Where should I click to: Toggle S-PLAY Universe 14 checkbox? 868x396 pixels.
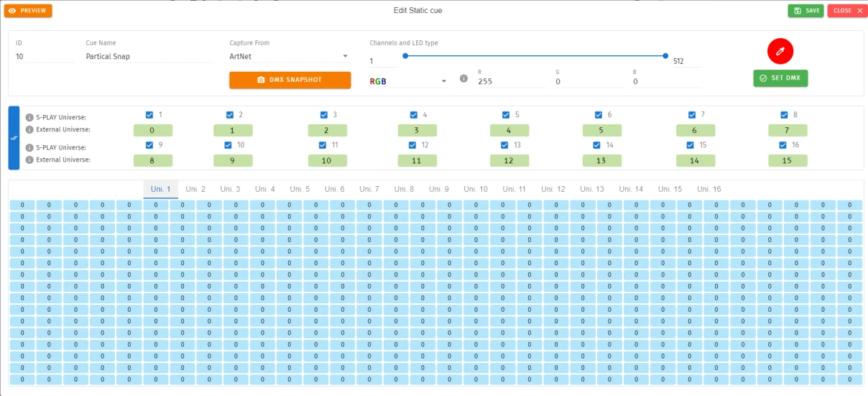[597, 145]
